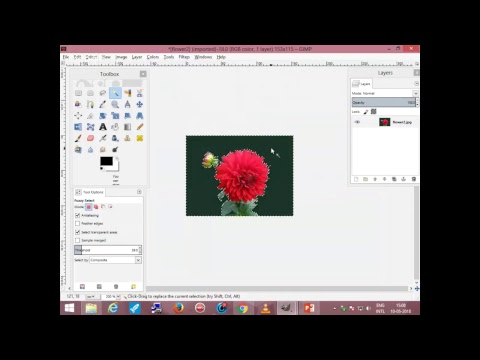
Task: Select the Select by Color tool
Action: pyautogui.click(x=127, y=93)
